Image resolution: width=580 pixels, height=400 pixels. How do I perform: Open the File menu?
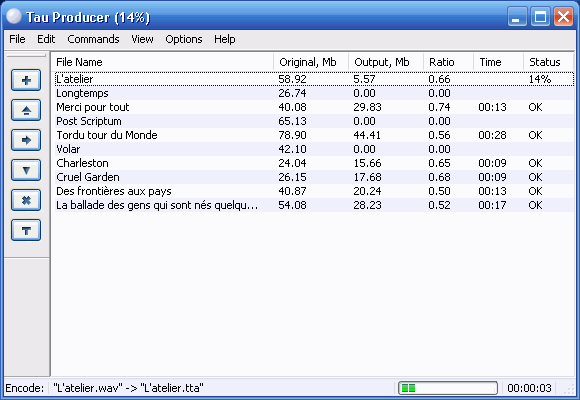17,39
